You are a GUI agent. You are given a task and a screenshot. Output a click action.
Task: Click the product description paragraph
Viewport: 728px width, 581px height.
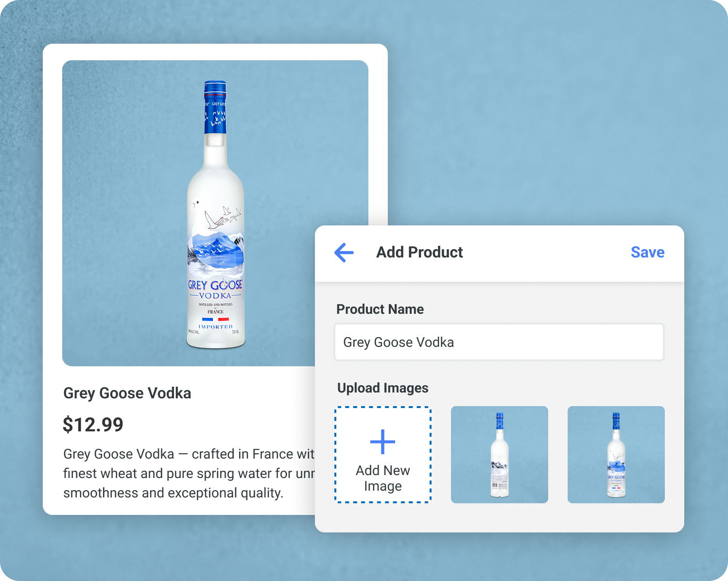(x=189, y=473)
